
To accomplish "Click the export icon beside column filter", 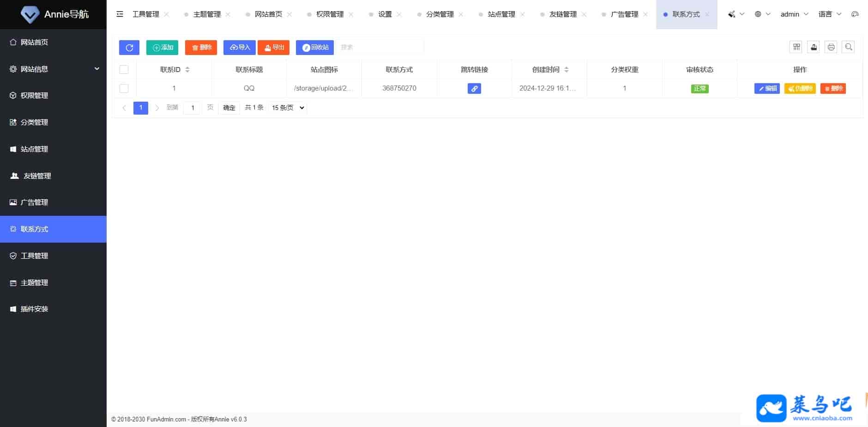I will pos(814,47).
